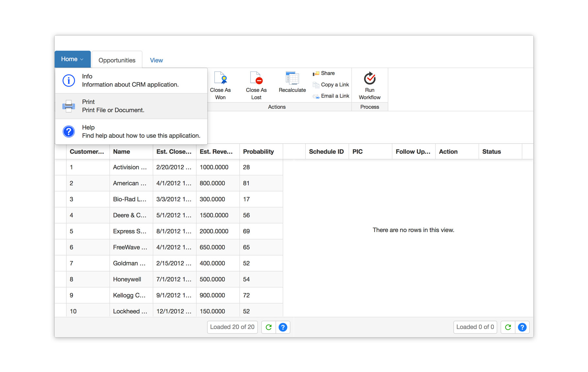This screenshot has width=588, height=372.
Task: Click the Recalculate icon
Action: coord(292,79)
